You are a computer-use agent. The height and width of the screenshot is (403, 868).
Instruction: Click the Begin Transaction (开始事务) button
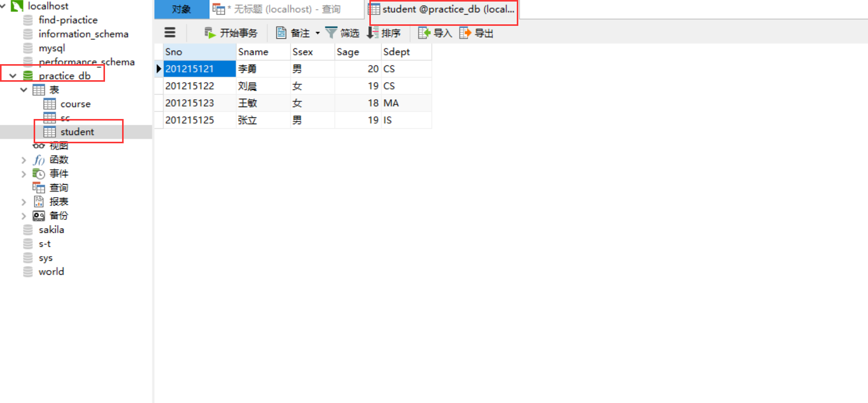point(231,33)
